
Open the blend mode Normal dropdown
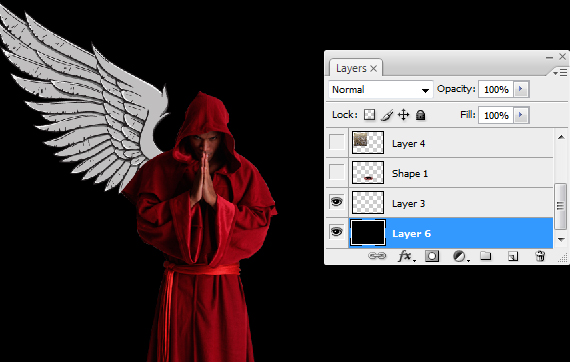pos(381,89)
